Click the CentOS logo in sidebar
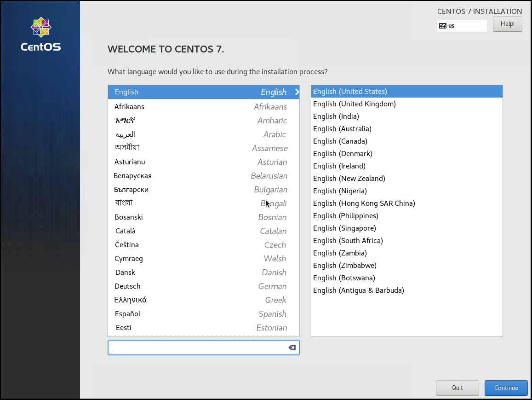The height and width of the screenshot is (400, 532). (x=40, y=34)
